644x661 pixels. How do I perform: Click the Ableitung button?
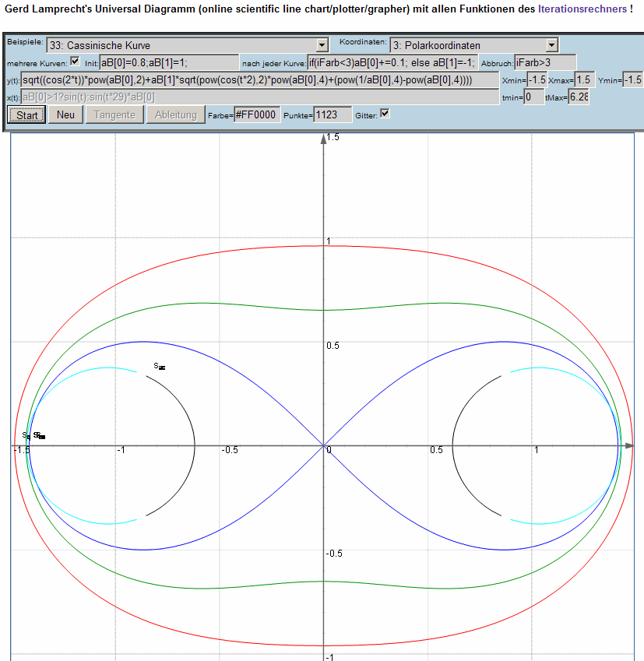point(175,114)
